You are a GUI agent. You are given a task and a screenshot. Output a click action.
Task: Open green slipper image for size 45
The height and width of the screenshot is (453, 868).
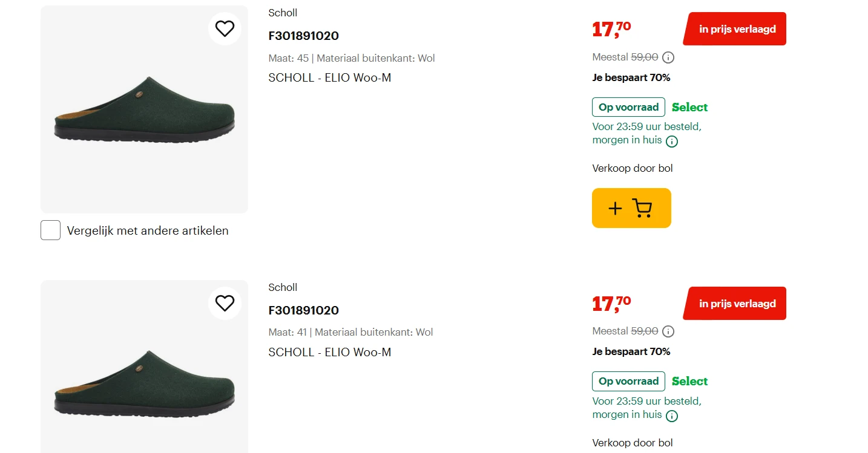click(x=144, y=109)
